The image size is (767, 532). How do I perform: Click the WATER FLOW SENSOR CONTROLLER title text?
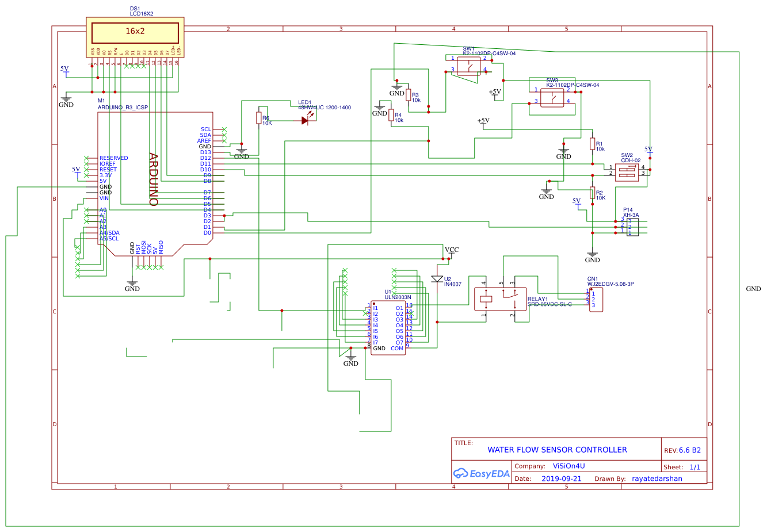pos(557,450)
